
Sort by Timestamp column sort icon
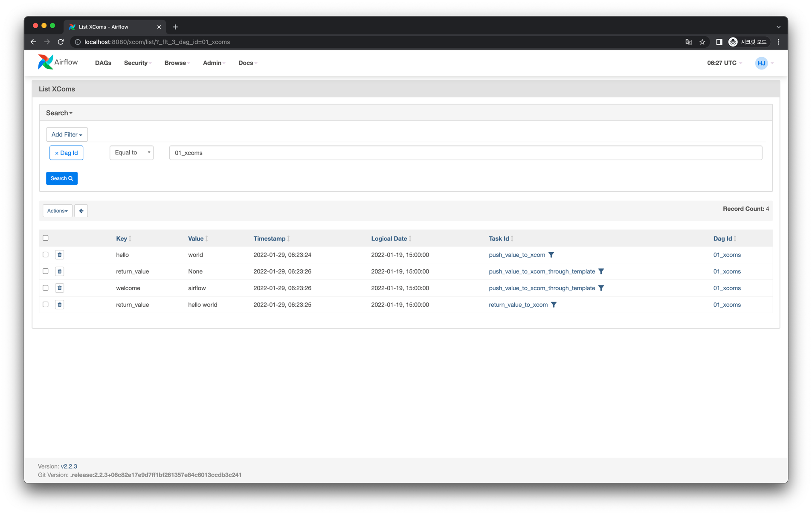tap(289, 239)
